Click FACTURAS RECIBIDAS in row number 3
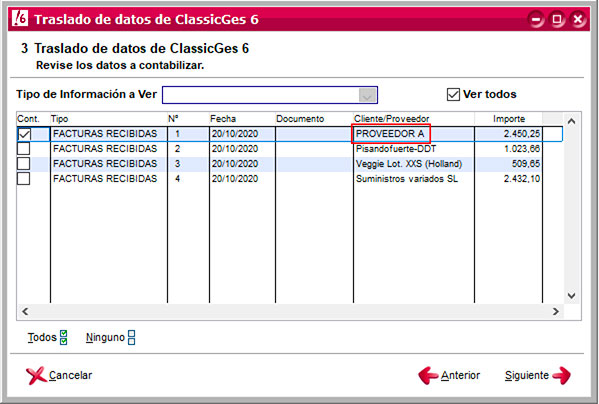Screen dimensions: 599x404 point(105,163)
